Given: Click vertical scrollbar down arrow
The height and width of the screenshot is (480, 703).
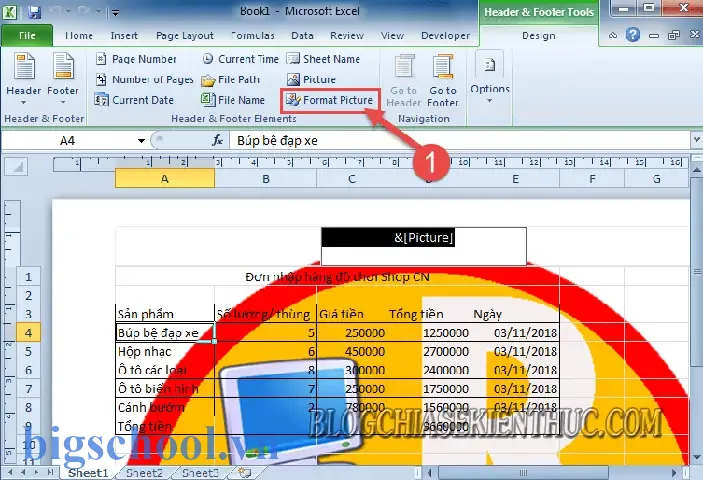Looking at the screenshot, I should (696, 458).
